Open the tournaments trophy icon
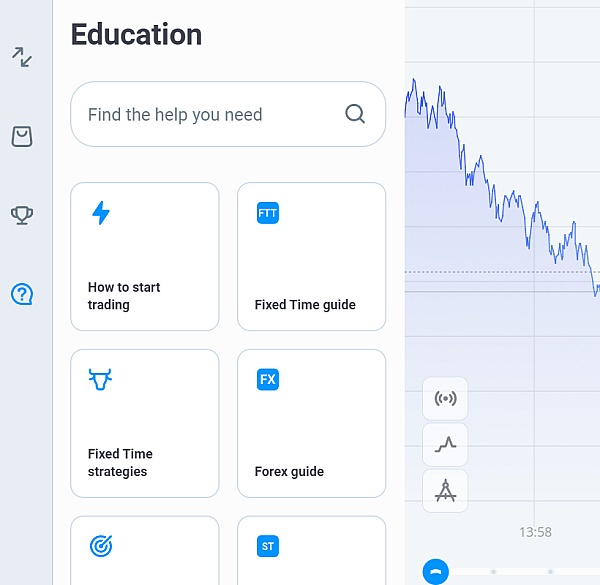 pos(22,215)
